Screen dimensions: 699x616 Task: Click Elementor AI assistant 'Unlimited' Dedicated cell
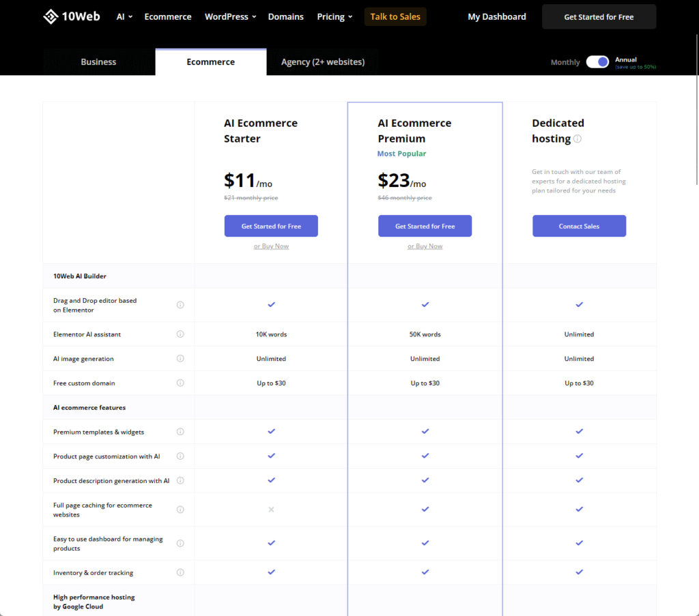point(579,334)
